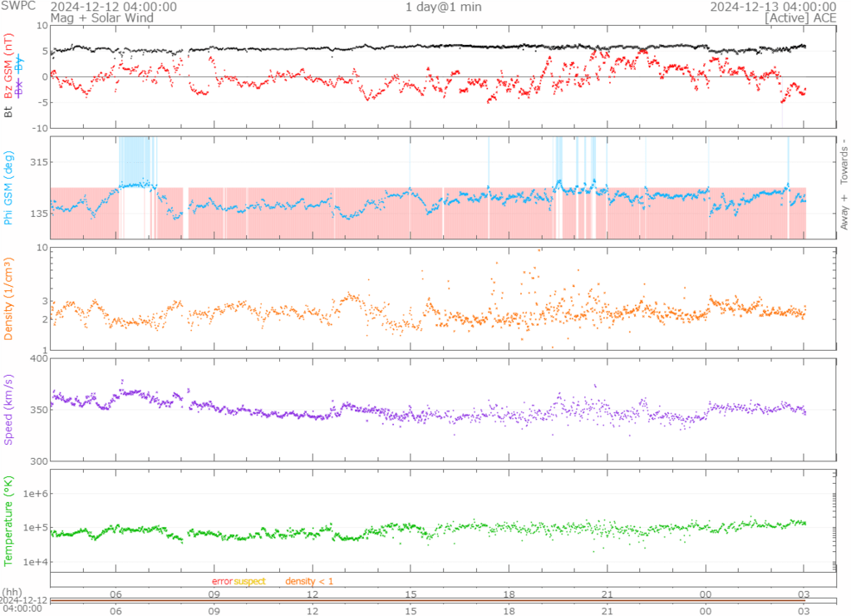Click the yellow 'suspect' legend label

(x=249, y=580)
